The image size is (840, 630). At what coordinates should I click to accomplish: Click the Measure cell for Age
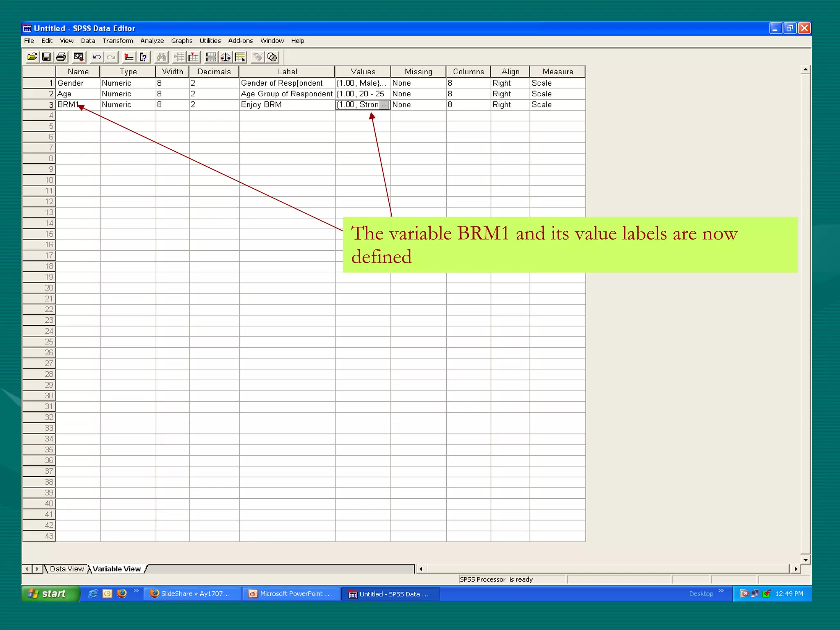coord(558,94)
